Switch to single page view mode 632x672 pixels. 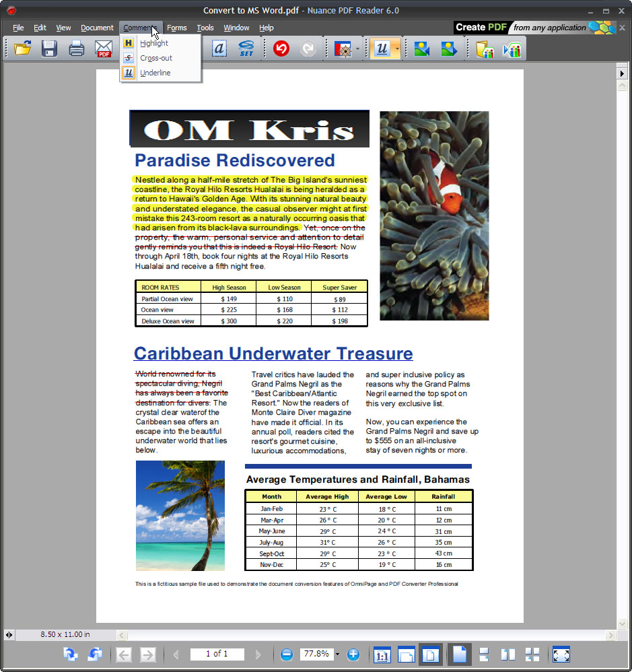pyautogui.click(x=460, y=654)
